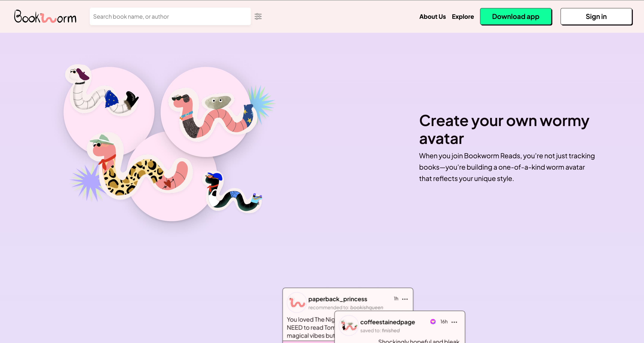Click the 1h timestamp on paperback_princess post

396,298
